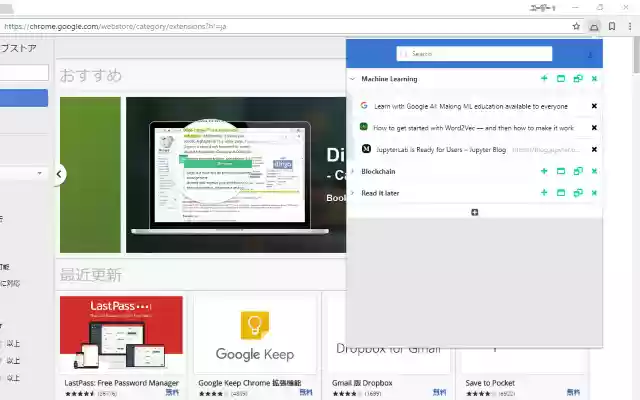
Task: Toggle the tab manager extension icon
Action: point(594,27)
